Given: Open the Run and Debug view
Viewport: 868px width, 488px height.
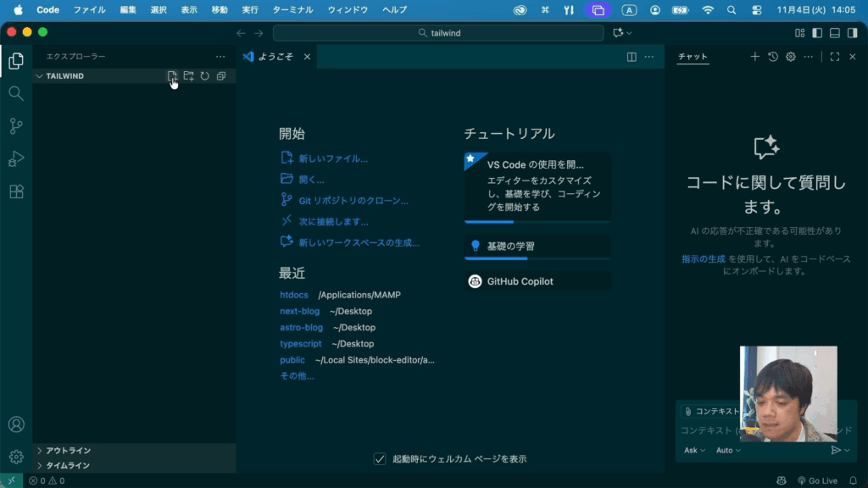Looking at the screenshot, I should [x=16, y=158].
